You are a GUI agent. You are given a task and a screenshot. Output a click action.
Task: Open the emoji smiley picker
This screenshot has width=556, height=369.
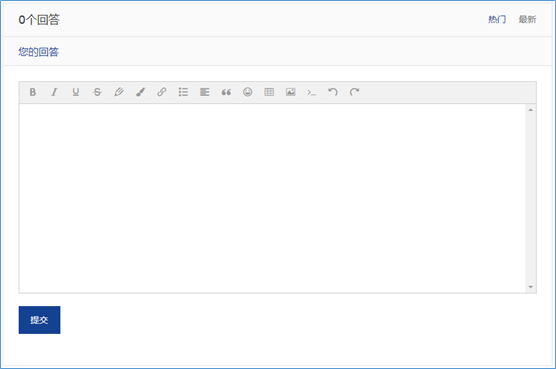pos(248,92)
